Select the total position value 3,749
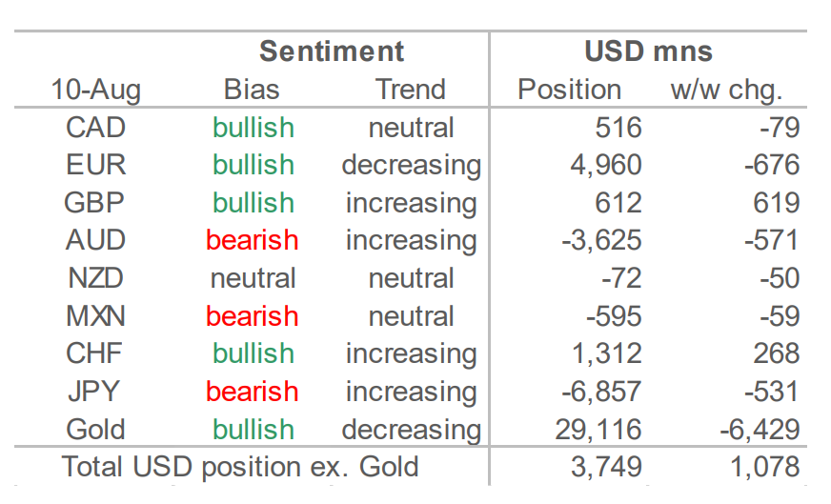Screen dimensions: 831x504 point(606,468)
